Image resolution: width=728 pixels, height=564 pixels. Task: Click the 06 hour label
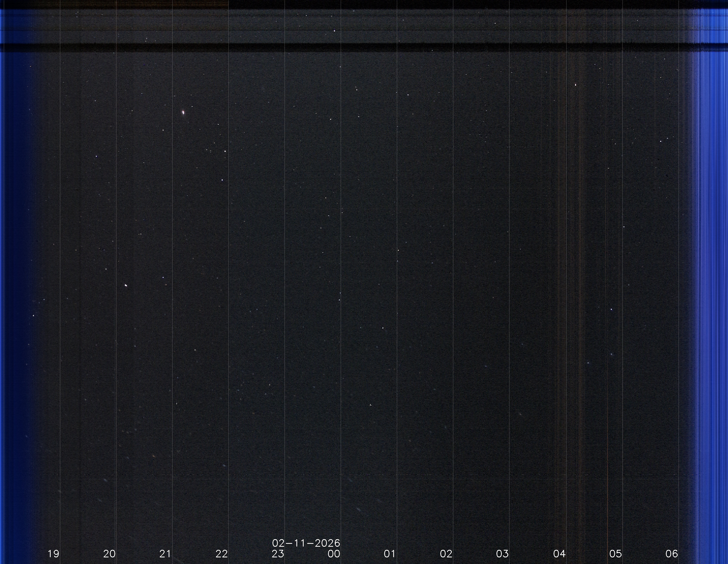click(672, 554)
